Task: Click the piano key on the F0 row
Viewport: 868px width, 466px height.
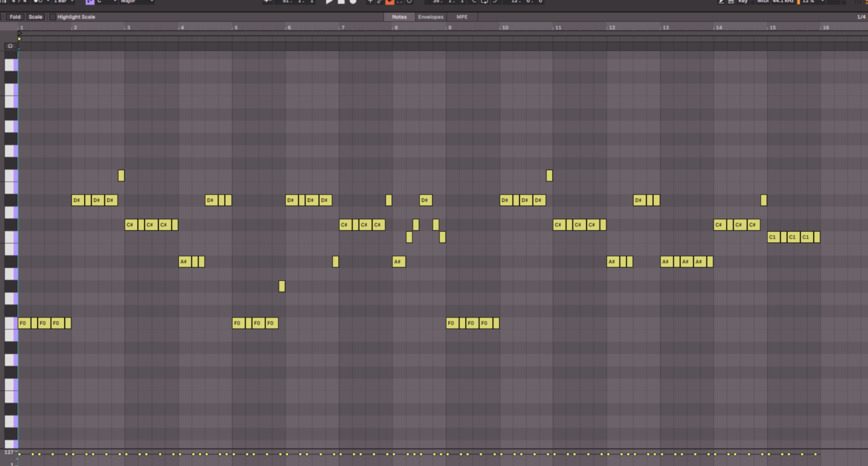Action: pyautogui.click(x=11, y=324)
